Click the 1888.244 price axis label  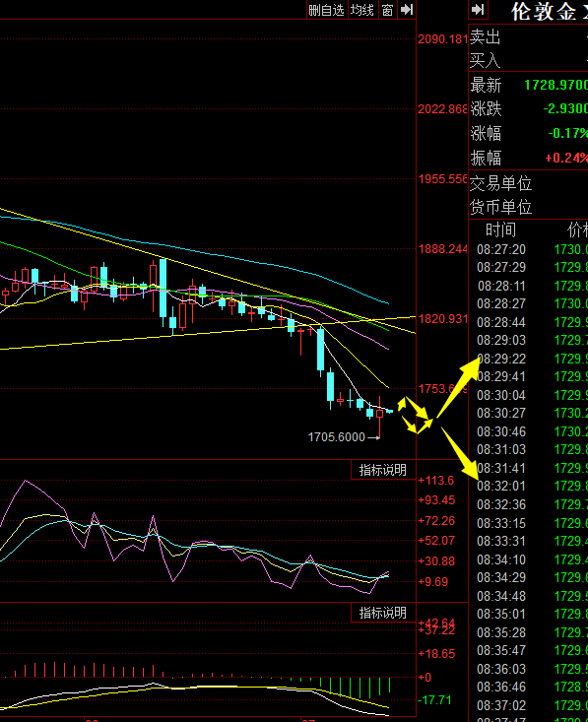pos(442,249)
